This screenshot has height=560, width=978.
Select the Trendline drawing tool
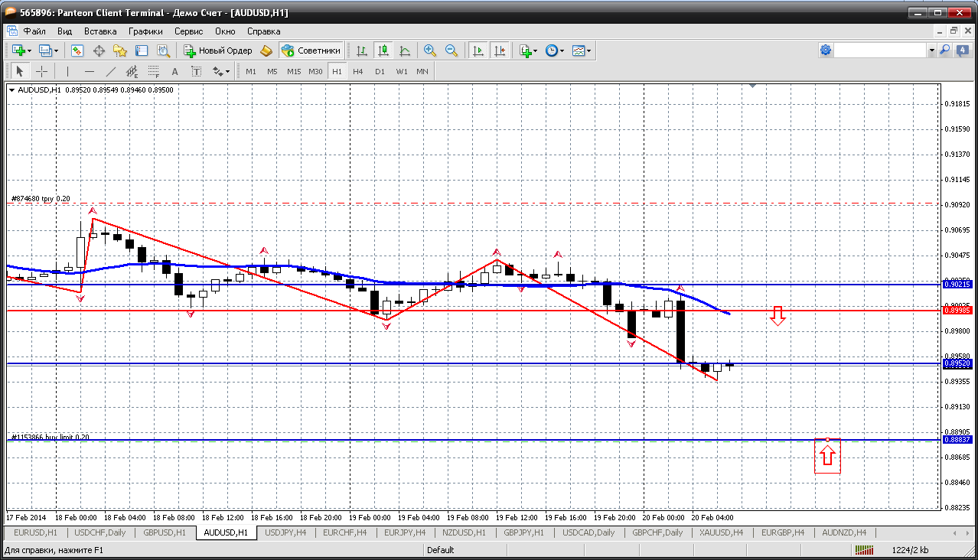point(111,71)
